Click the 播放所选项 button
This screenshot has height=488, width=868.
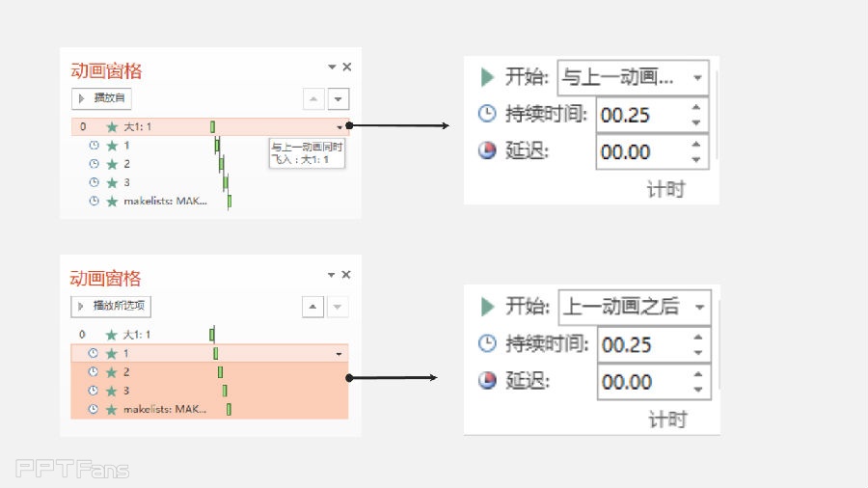click(x=112, y=307)
